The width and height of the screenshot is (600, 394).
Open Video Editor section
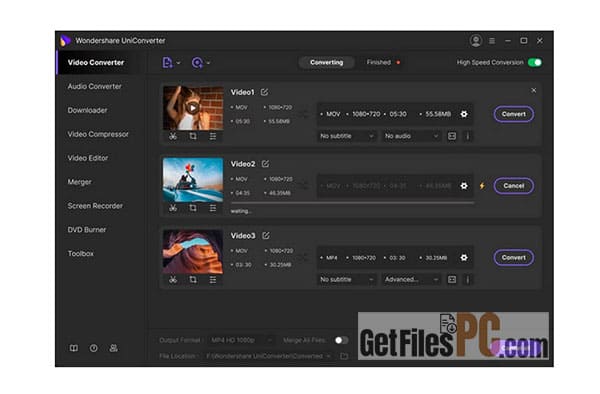pos(88,158)
